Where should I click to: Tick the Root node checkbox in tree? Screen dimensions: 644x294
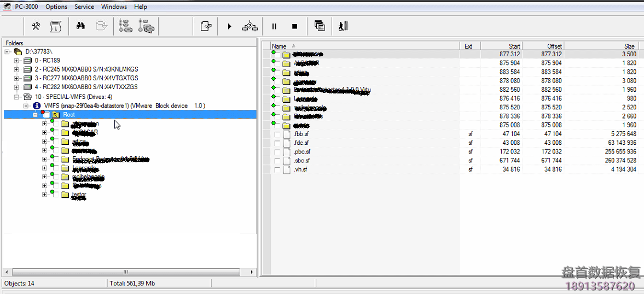47,115
